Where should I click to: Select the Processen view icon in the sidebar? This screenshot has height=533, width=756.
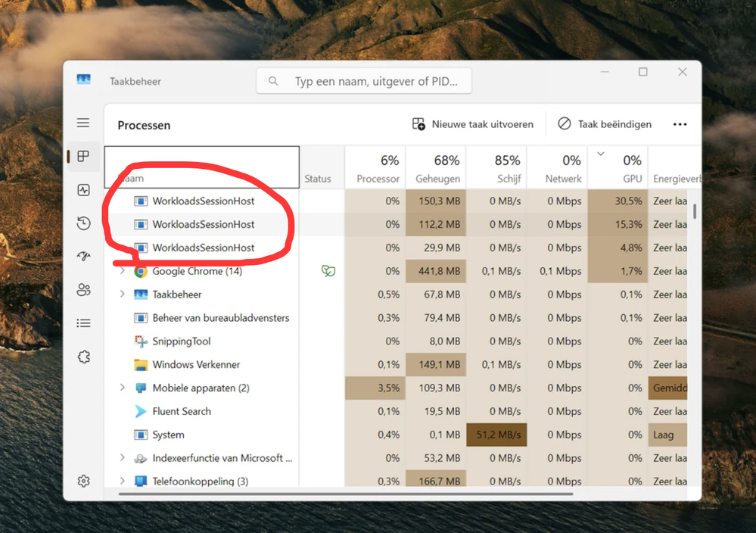tap(83, 157)
